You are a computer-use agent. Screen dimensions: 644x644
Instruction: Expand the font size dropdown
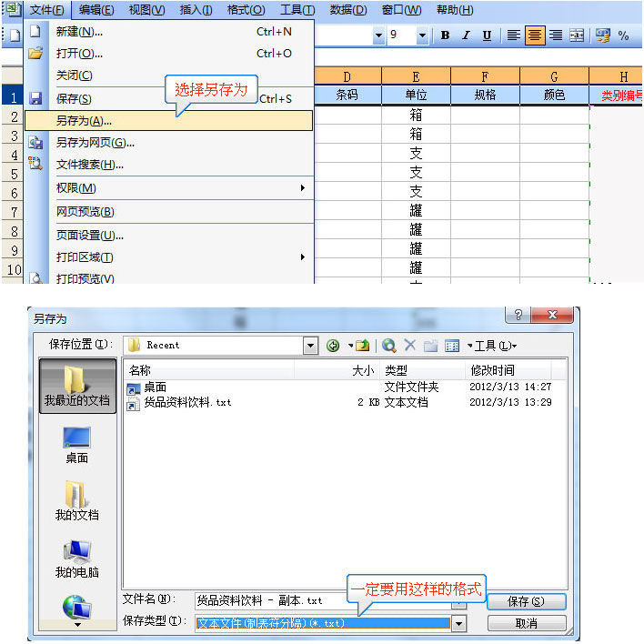[x=422, y=35]
